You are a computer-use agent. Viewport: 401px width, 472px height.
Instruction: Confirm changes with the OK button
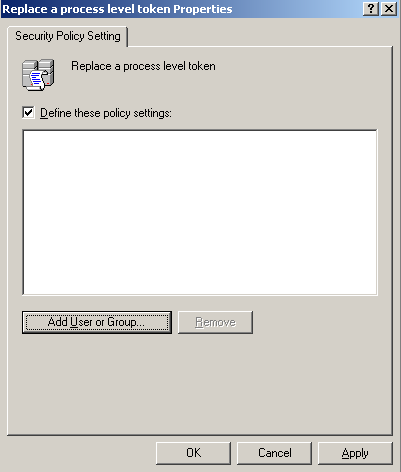pos(193,453)
